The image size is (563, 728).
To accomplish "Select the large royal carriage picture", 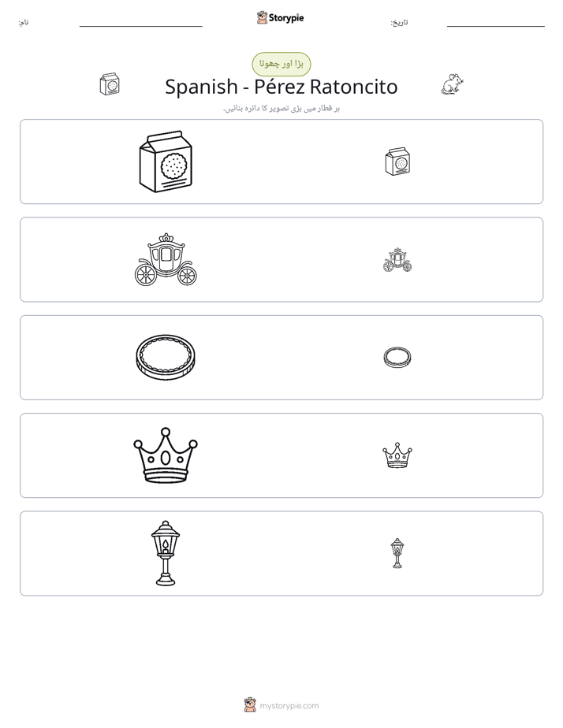I will [166, 259].
